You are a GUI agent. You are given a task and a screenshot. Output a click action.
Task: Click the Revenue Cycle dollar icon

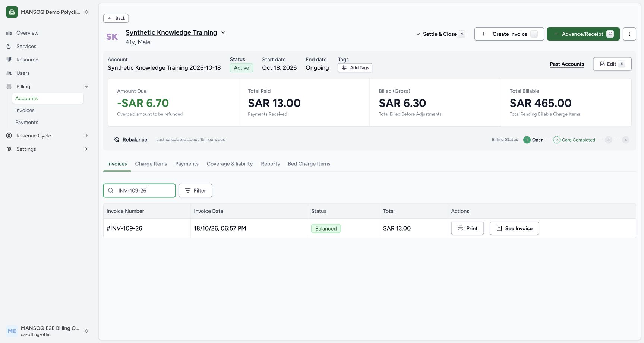pos(9,136)
